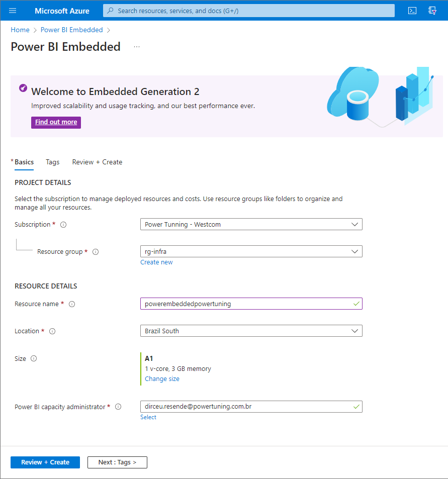Click the Change size link
The width and height of the screenshot is (448, 479).
[162, 379]
